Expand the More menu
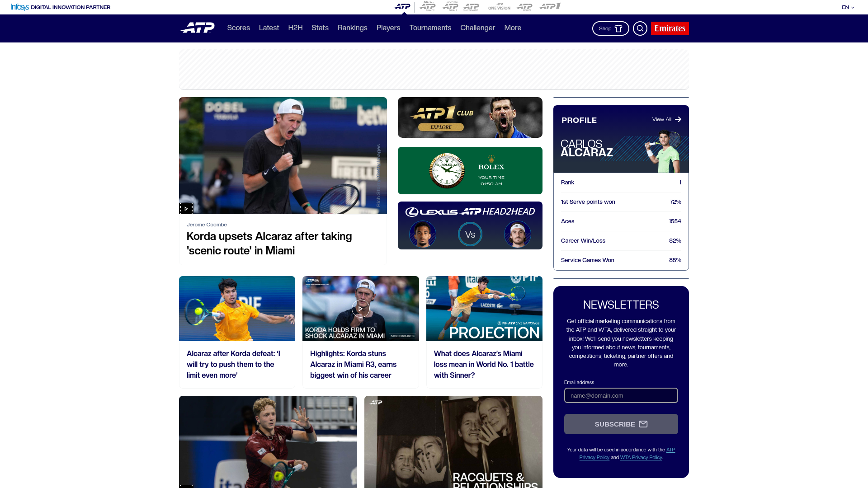This screenshot has height=488, width=868. tap(513, 28)
